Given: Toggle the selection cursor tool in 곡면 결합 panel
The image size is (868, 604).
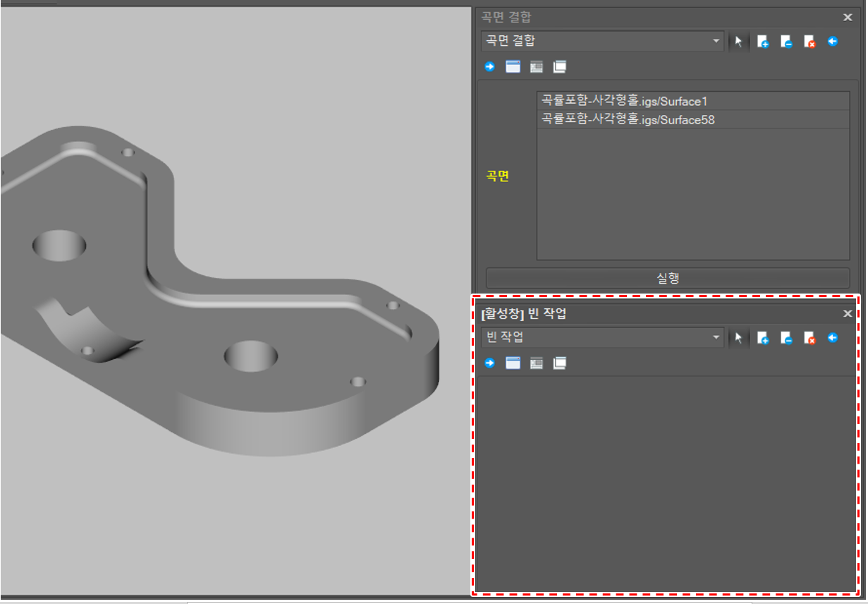Looking at the screenshot, I should coord(738,42).
